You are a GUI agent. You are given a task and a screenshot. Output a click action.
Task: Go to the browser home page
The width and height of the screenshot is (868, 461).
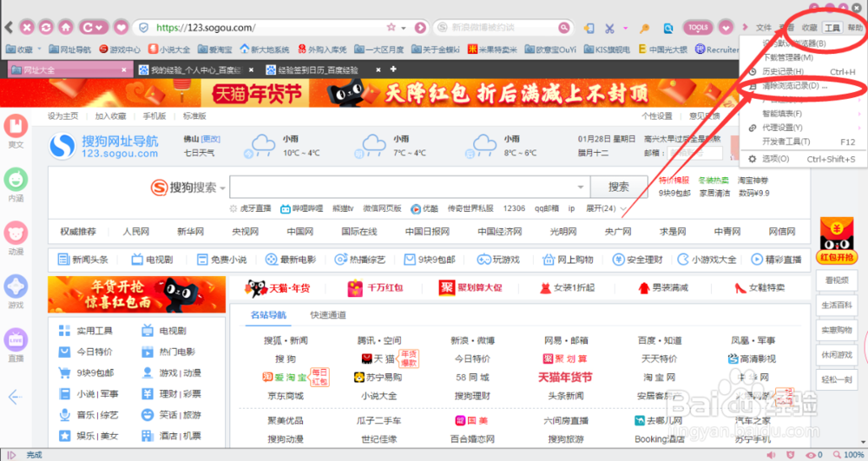pos(66,27)
